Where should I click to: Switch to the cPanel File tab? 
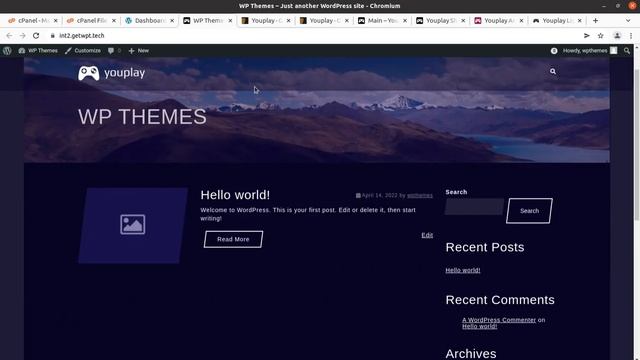[x=91, y=20]
